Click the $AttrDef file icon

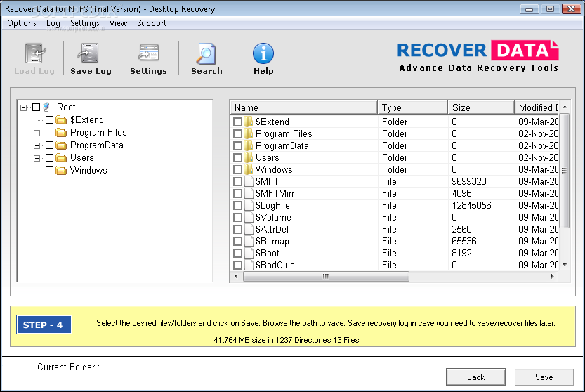(x=249, y=229)
